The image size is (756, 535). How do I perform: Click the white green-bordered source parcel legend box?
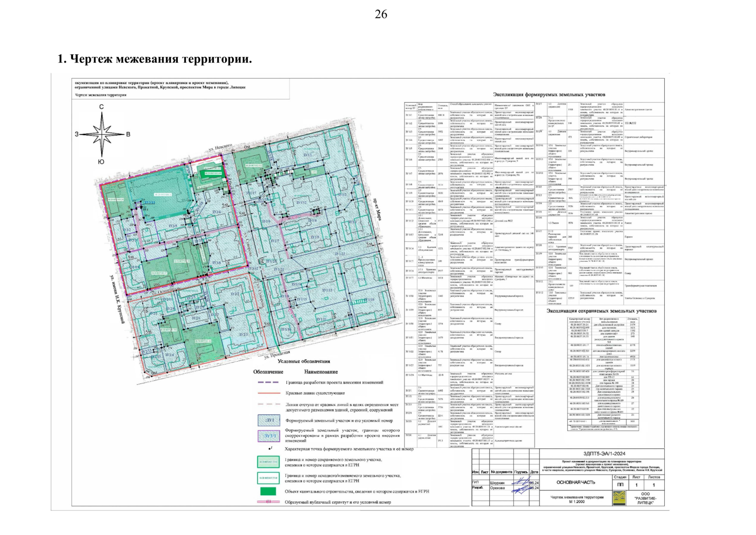[269, 478]
